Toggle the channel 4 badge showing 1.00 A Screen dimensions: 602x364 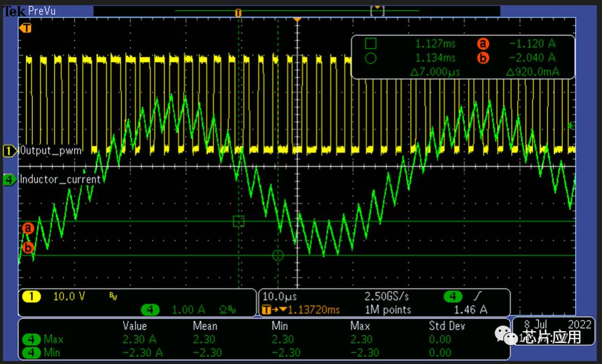pyautogui.click(x=151, y=309)
